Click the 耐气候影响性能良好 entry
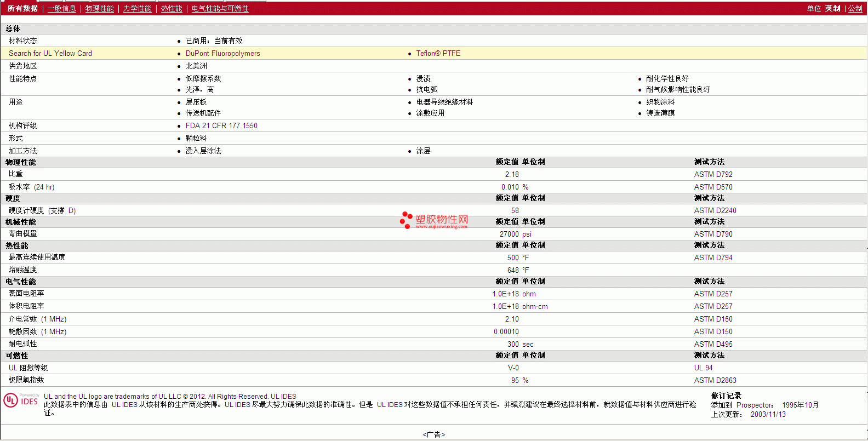The height and width of the screenshot is (441, 868). [x=678, y=90]
